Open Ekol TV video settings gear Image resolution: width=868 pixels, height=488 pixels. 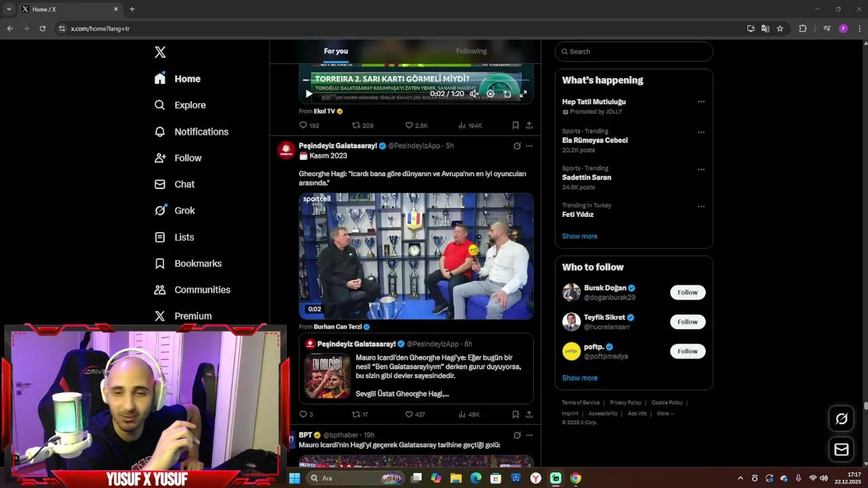(x=490, y=94)
